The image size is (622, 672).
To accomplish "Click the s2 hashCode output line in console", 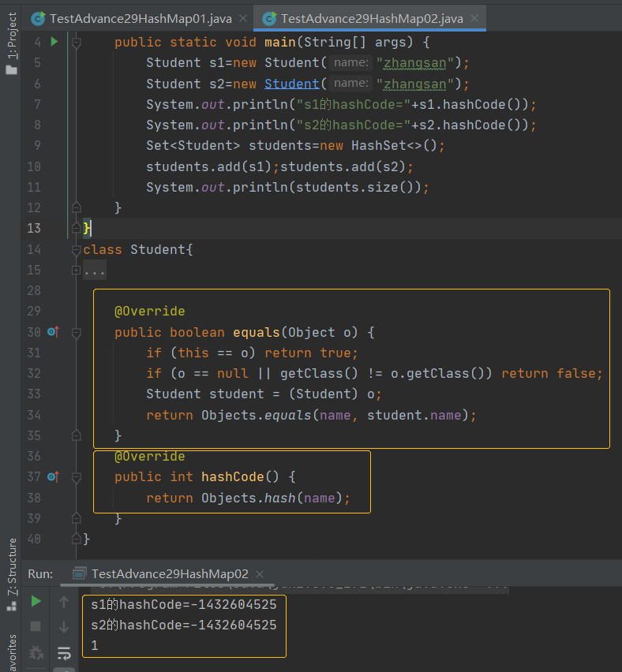I will tap(184, 625).
